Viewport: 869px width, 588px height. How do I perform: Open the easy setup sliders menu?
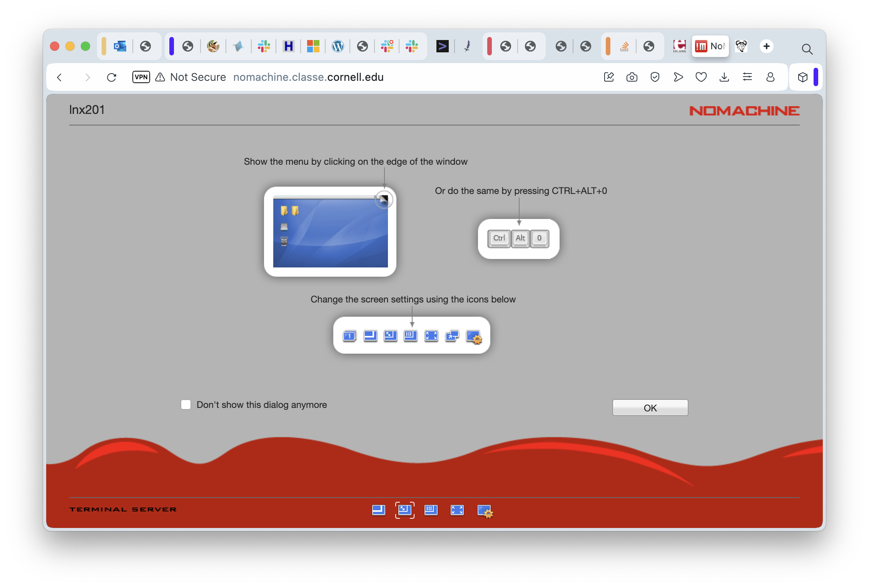(747, 77)
